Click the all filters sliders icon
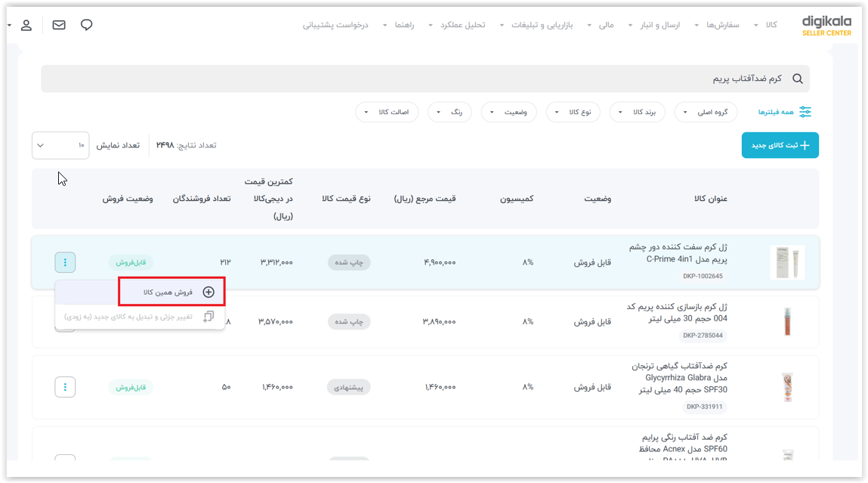 pos(805,112)
